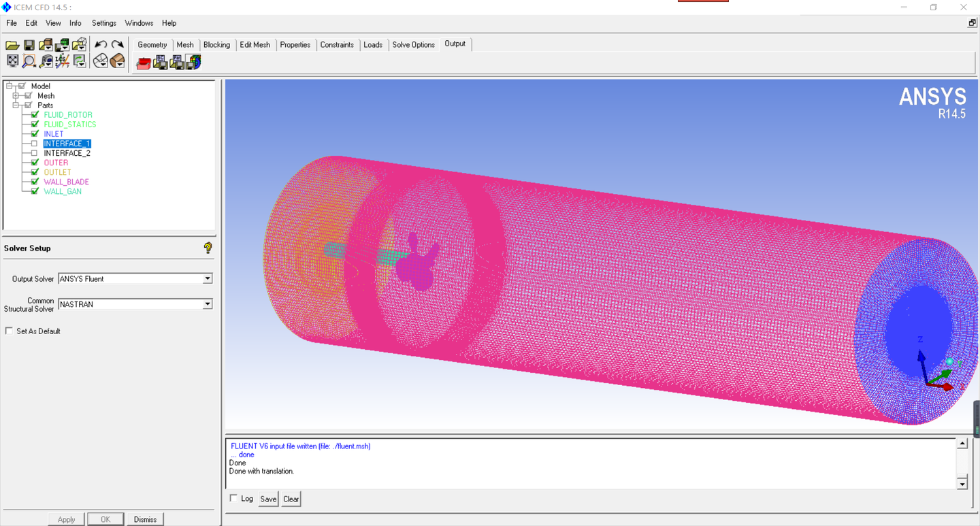Click the Open Blocking icon
980x526 pixels.
pos(79,45)
